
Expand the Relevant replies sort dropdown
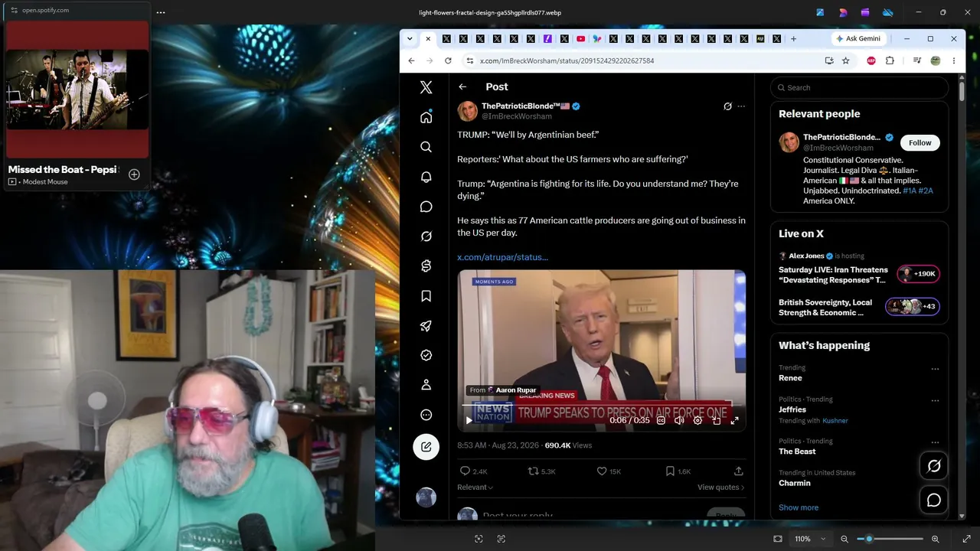[x=475, y=487]
